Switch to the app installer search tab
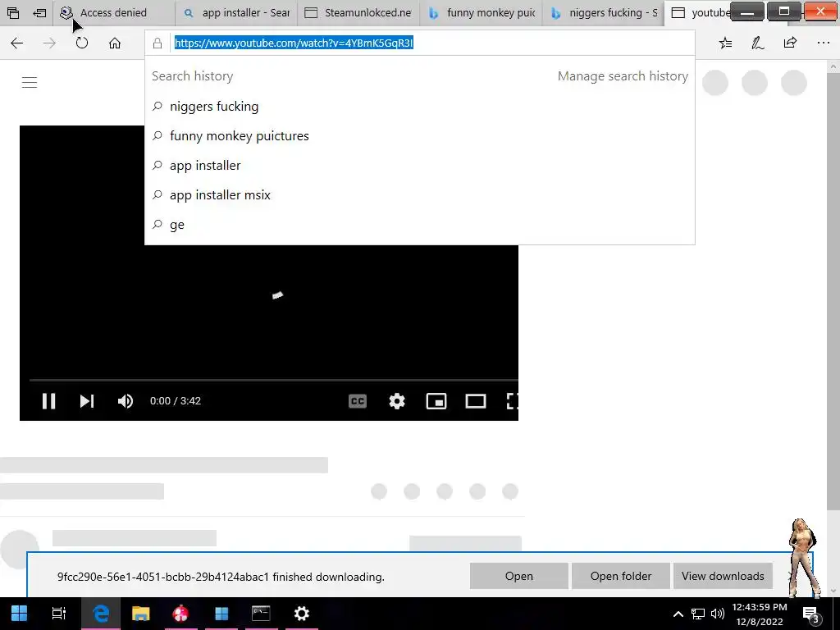840x630 pixels. (235, 12)
